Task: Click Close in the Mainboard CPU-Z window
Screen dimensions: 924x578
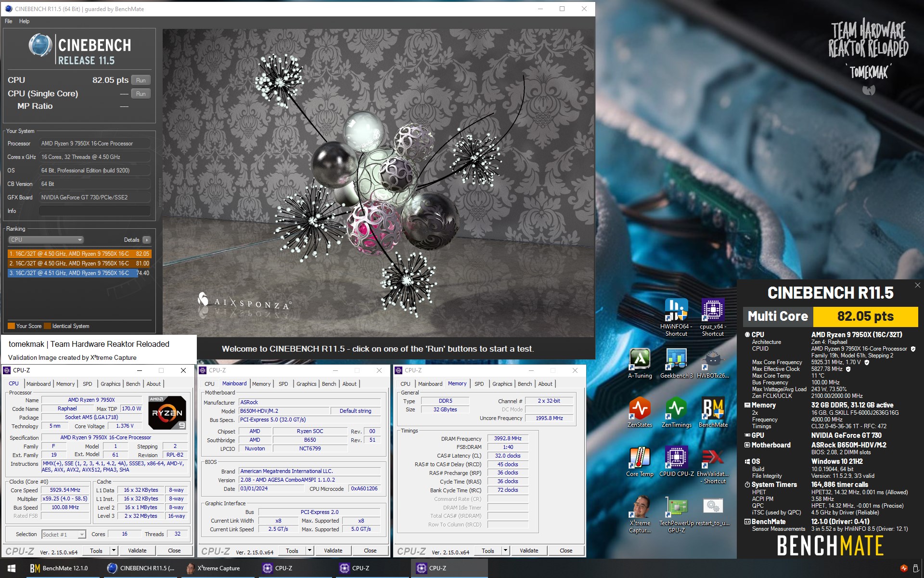Action: (370, 551)
